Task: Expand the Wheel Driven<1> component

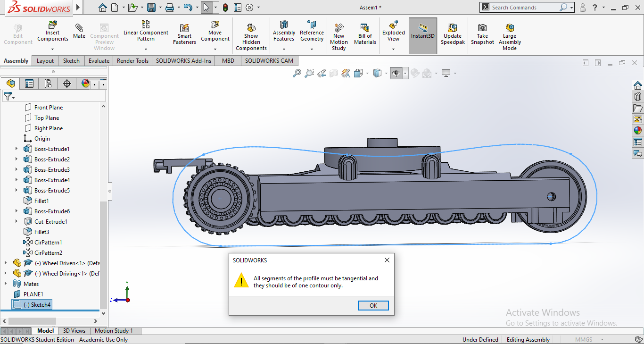Action: tap(6, 263)
